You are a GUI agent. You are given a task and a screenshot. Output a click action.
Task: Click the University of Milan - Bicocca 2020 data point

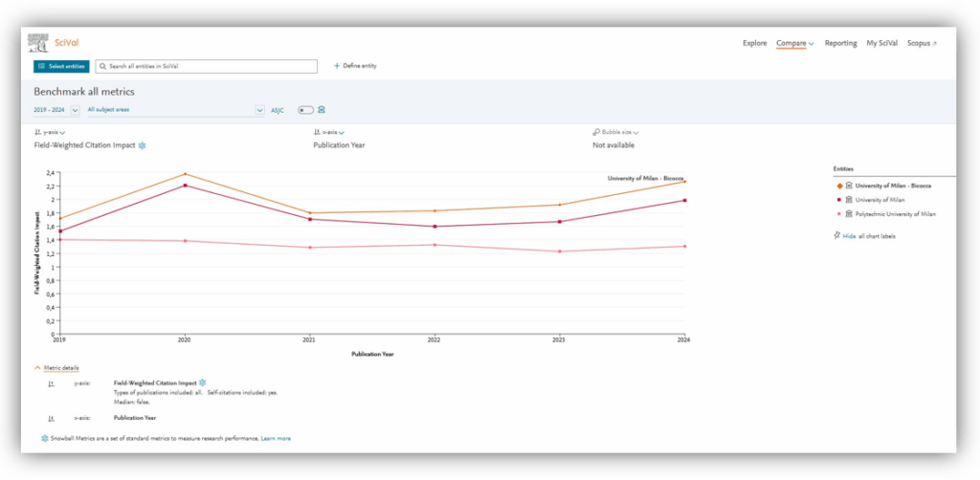click(x=184, y=173)
